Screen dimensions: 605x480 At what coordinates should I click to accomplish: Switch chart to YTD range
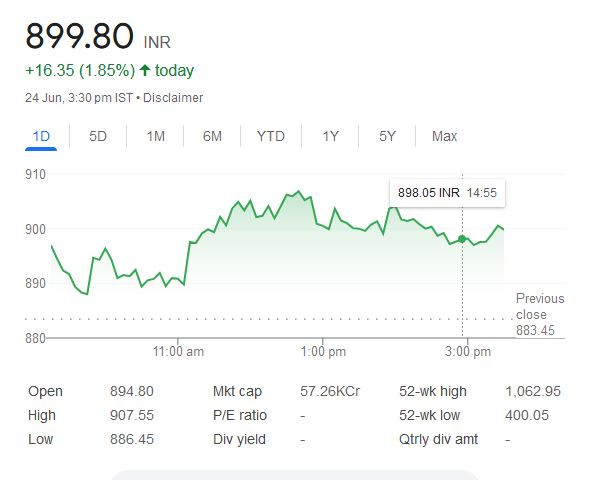(270, 136)
